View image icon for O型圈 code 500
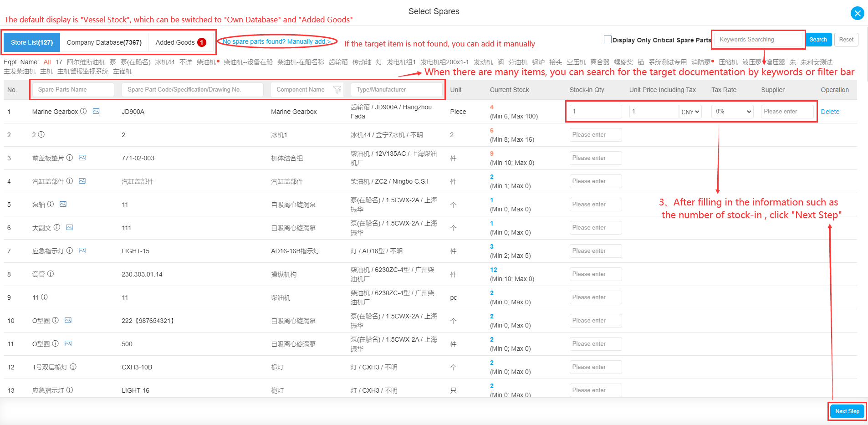 (68, 343)
